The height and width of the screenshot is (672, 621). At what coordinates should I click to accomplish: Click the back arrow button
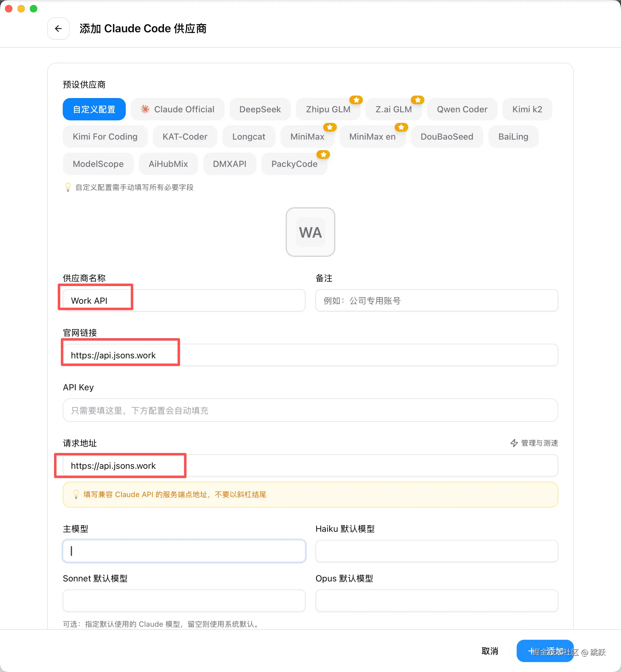click(58, 29)
